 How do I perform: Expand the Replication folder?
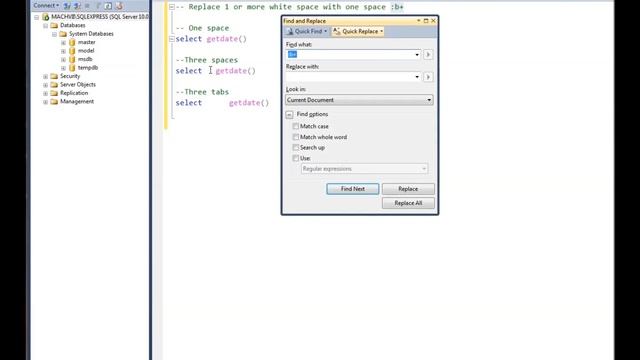45,93
